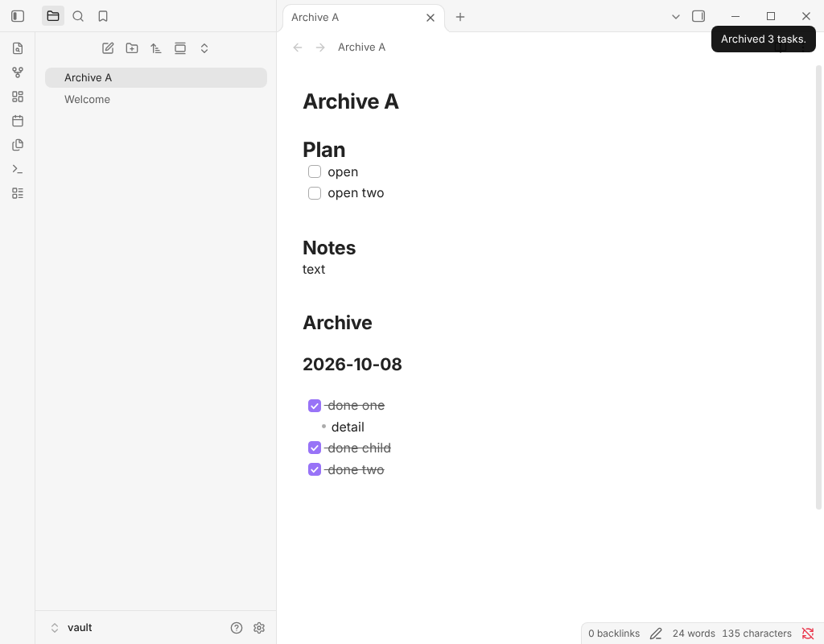
Task: Click the 135 characters count
Action: click(756, 634)
